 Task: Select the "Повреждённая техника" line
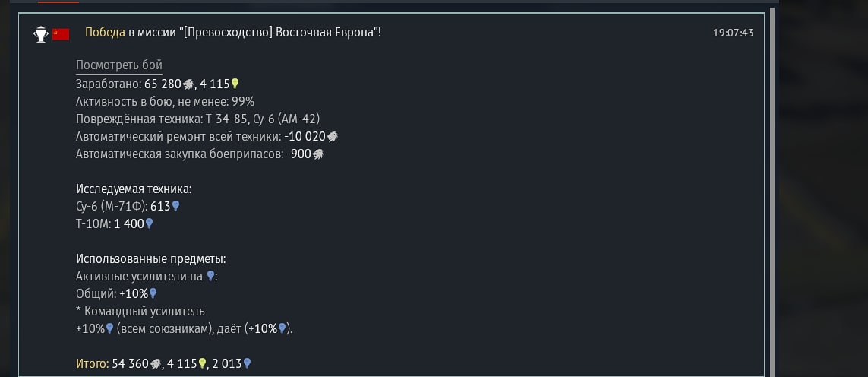[x=197, y=119]
